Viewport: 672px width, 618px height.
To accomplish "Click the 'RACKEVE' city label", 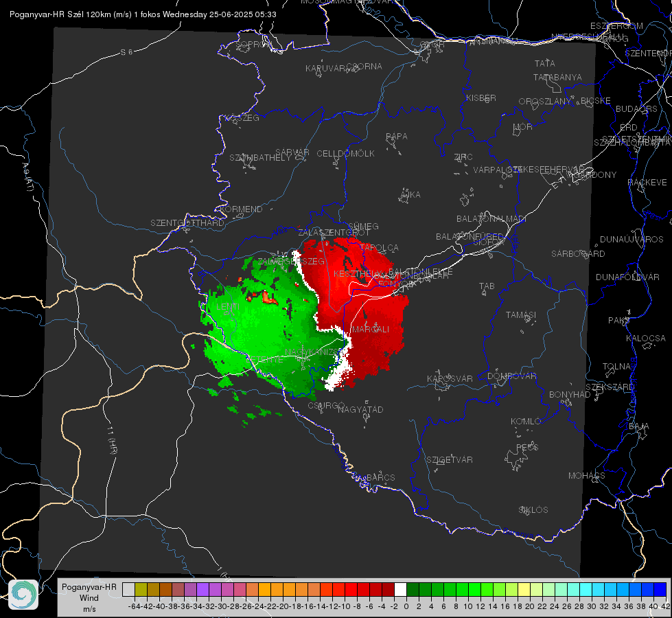I will [x=647, y=183].
